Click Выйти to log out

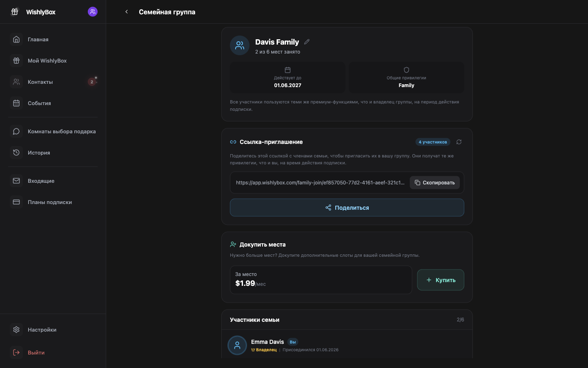[53, 352]
